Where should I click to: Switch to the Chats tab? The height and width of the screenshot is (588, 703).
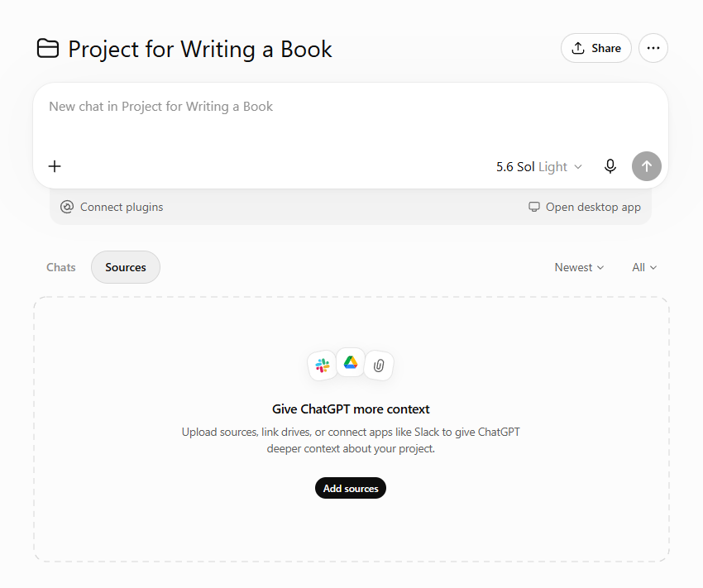click(61, 267)
